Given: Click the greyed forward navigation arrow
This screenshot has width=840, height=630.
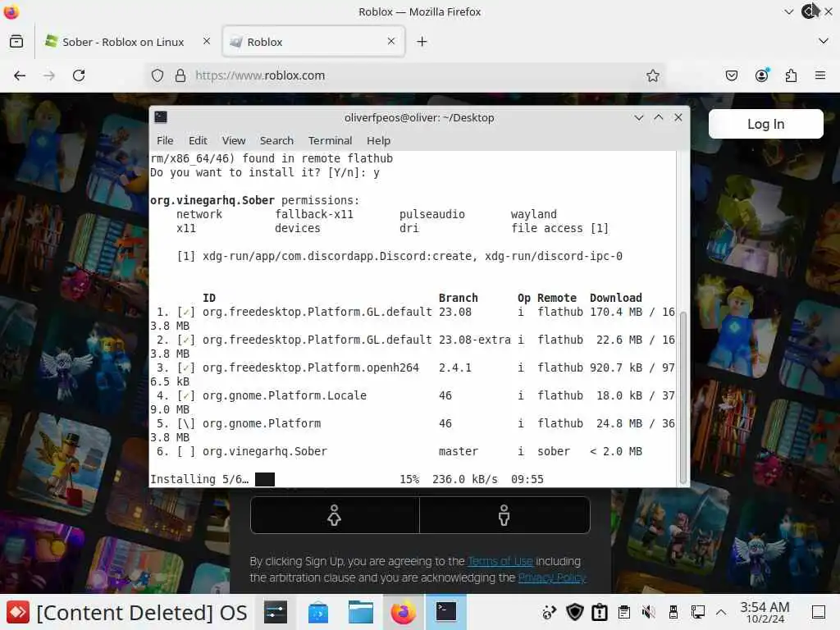Looking at the screenshot, I should (48, 75).
